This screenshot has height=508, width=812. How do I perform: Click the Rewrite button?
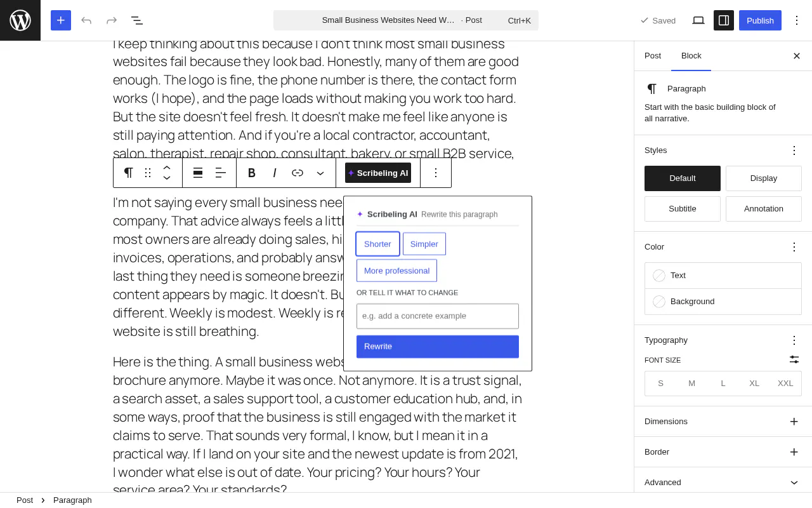438,347
